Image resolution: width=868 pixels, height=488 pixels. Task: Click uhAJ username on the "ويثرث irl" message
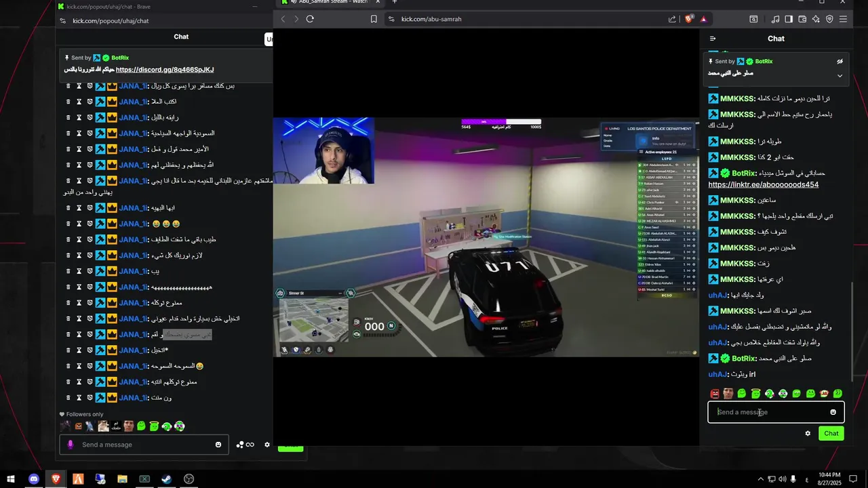[717, 374]
